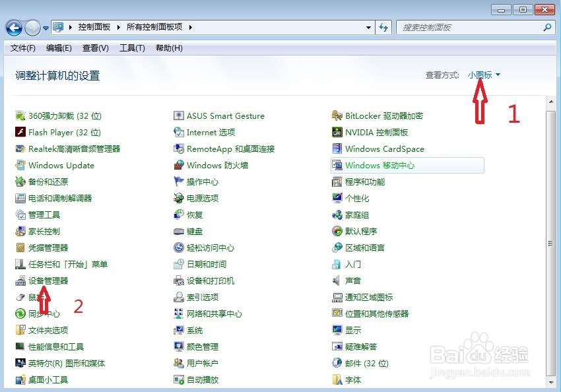Open the 备份和还原 icon

pyautogui.click(x=20, y=181)
